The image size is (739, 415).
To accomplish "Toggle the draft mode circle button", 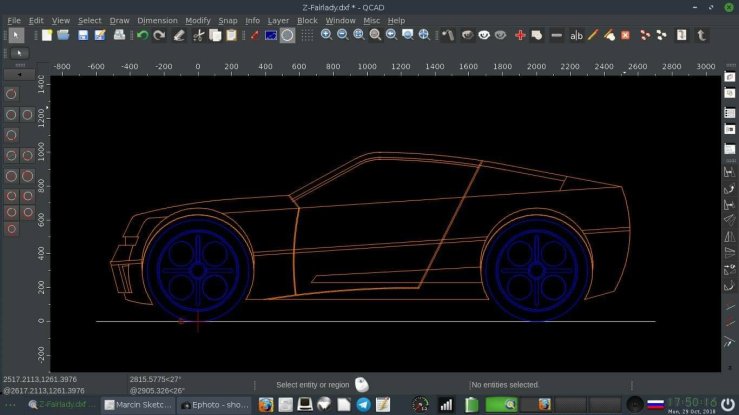I will [x=287, y=35].
